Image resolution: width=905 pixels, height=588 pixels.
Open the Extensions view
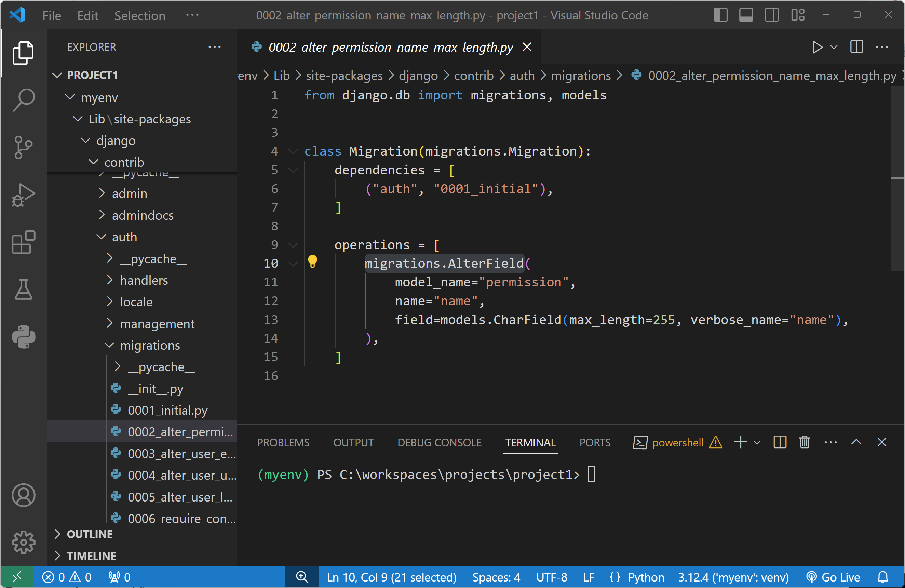[23, 242]
